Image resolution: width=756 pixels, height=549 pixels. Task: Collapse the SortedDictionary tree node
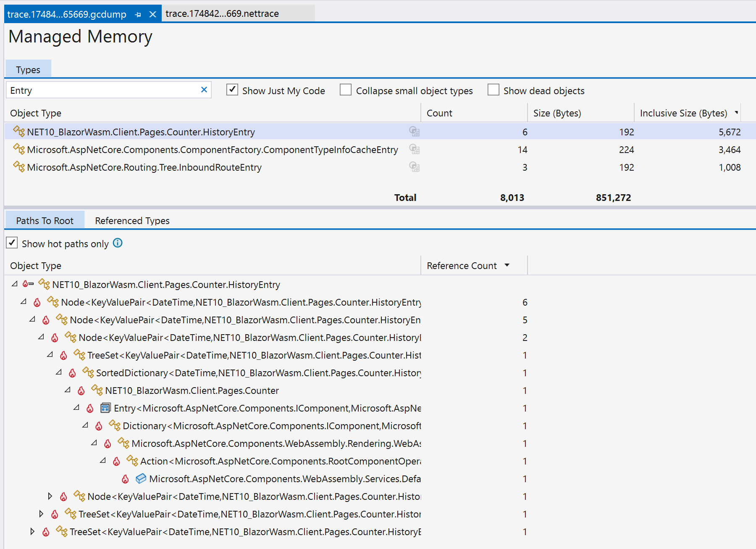pyautogui.click(x=59, y=372)
